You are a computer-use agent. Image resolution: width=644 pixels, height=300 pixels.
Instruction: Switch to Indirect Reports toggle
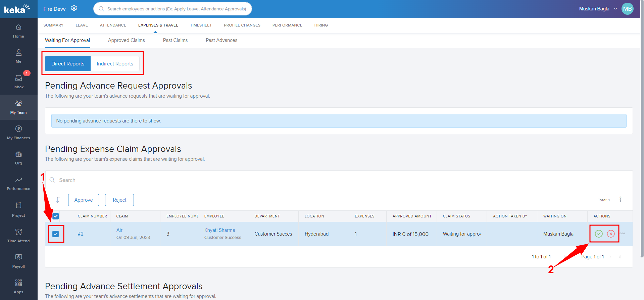tap(115, 64)
